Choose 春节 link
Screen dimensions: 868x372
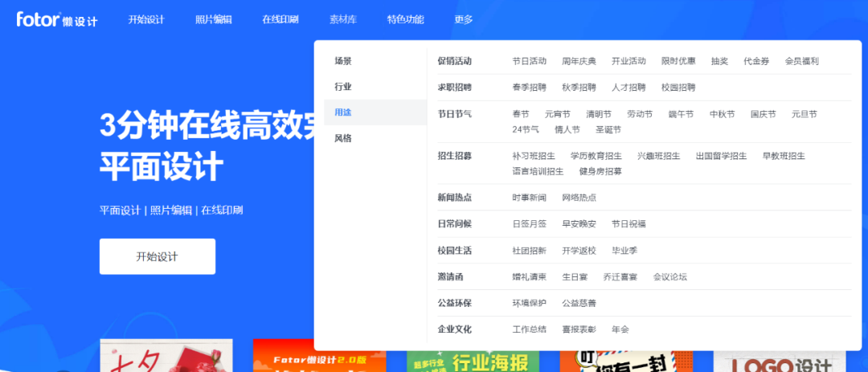click(520, 114)
